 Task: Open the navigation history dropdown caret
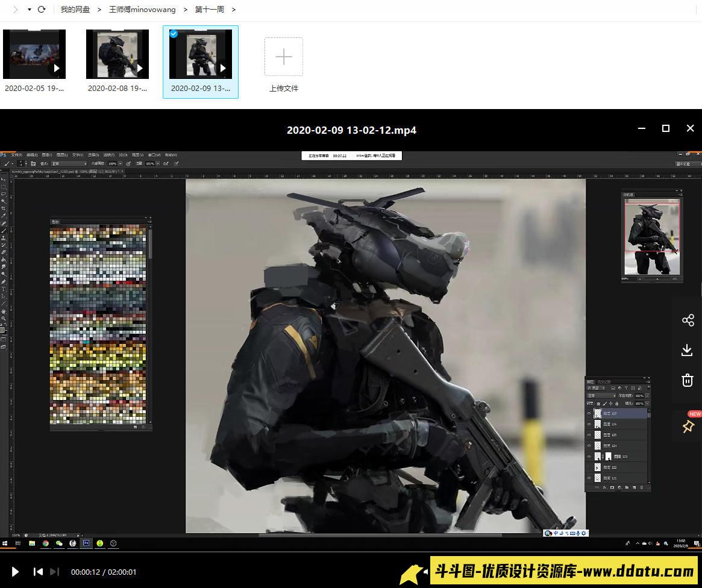[29, 9]
